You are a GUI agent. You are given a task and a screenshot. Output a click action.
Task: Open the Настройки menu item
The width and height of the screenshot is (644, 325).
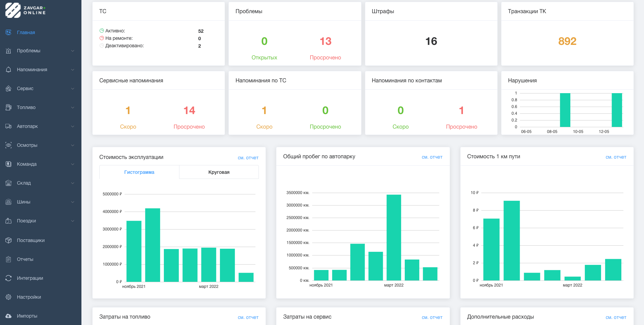pos(41,297)
